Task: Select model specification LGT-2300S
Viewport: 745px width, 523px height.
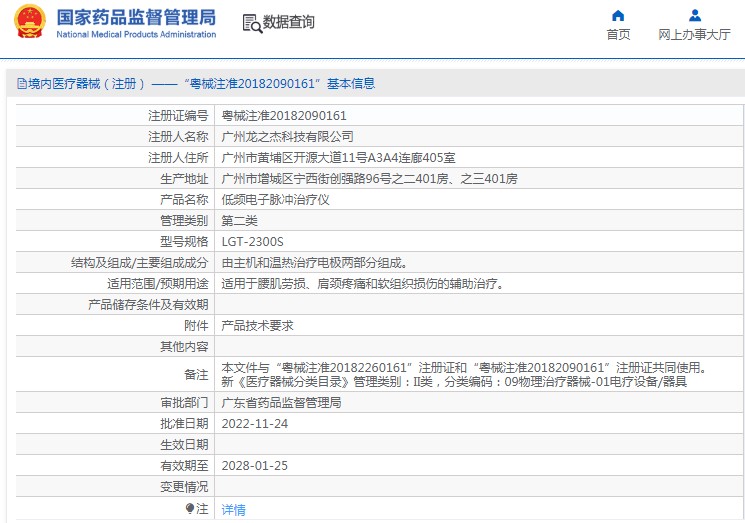Action: (x=252, y=242)
